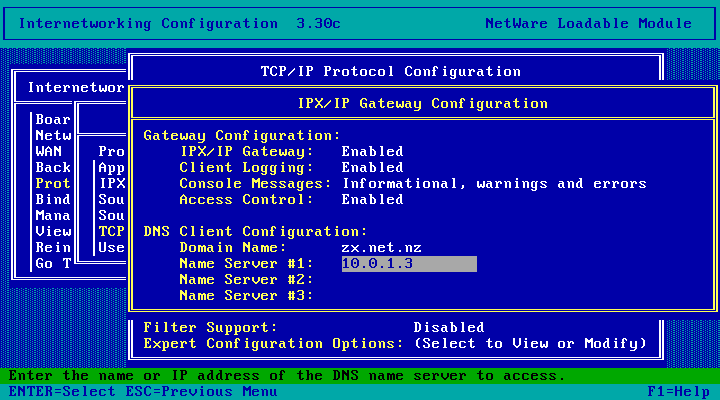Select truncated 'Netw' menu item
720x400 pixels.
click(53, 135)
